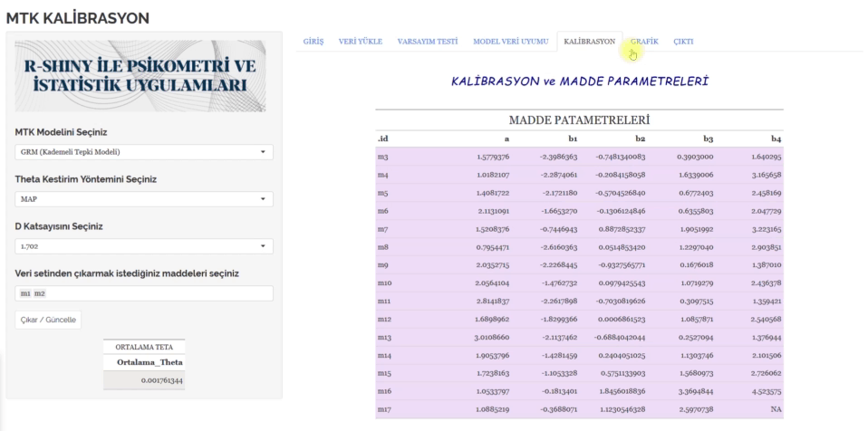The height and width of the screenshot is (431, 868).
Task: Open the GİRİŞ tab
Action: tap(313, 42)
